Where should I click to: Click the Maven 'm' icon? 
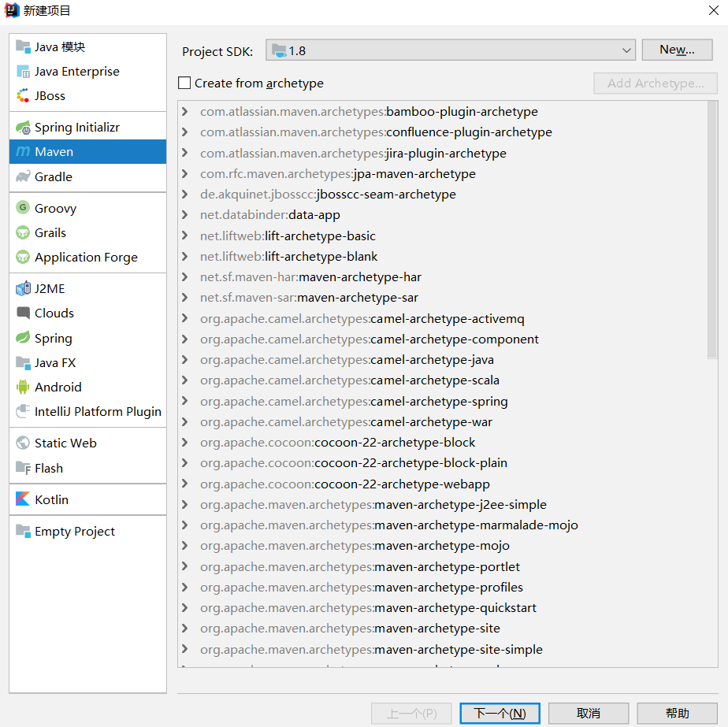click(x=23, y=152)
